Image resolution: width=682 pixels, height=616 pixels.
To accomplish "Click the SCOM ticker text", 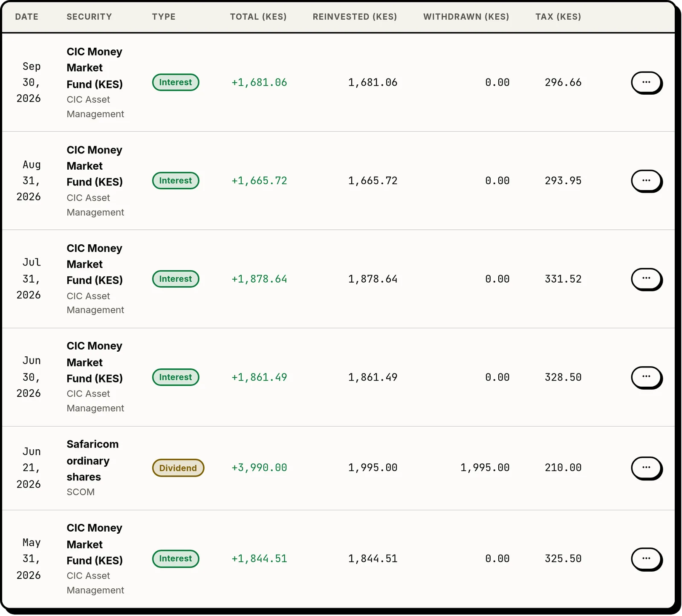I will [81, 492].
